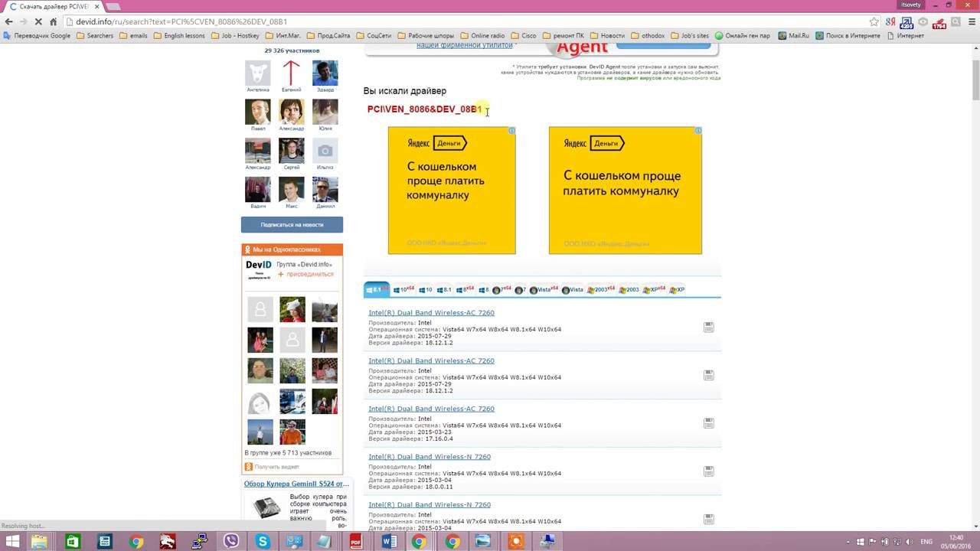Image resolution: width=980 pixels, height=551 pixels.
Task: Click Сергей's avatar photo
Action: (x=291, y=151)
